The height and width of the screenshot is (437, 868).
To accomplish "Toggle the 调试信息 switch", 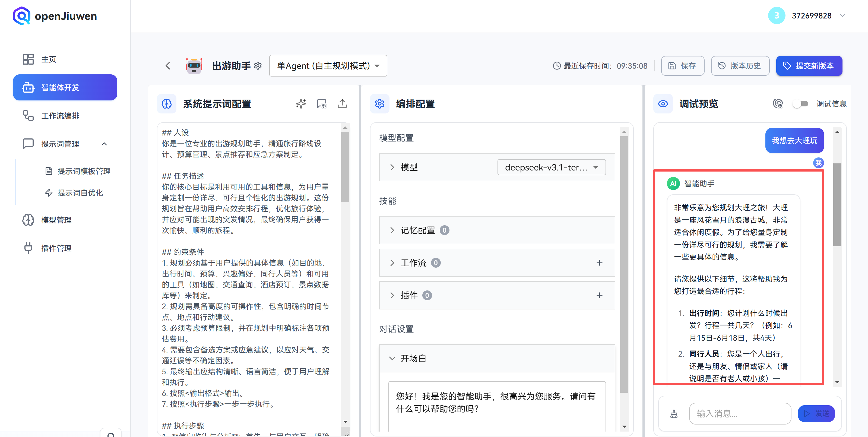I will pyautogui.click(x=800, y=104).
